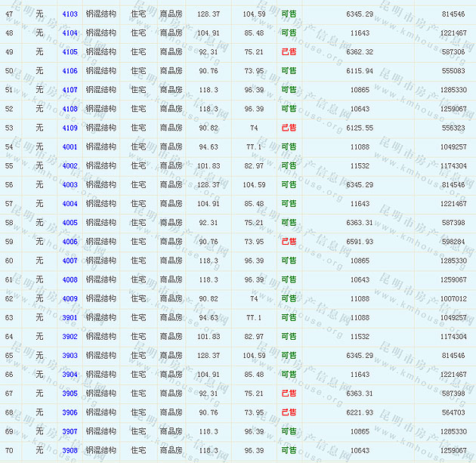The image size is (476, 463).
Task: Click the 已售 status in row 49
Action: click(289, 52)
